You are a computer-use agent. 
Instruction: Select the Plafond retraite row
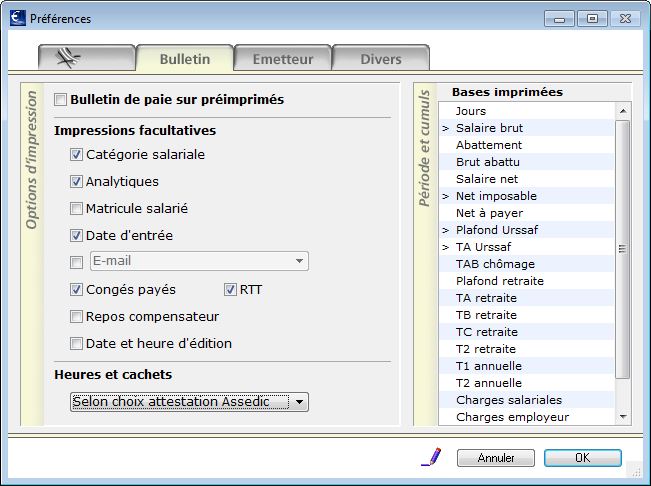click(526, 281)
